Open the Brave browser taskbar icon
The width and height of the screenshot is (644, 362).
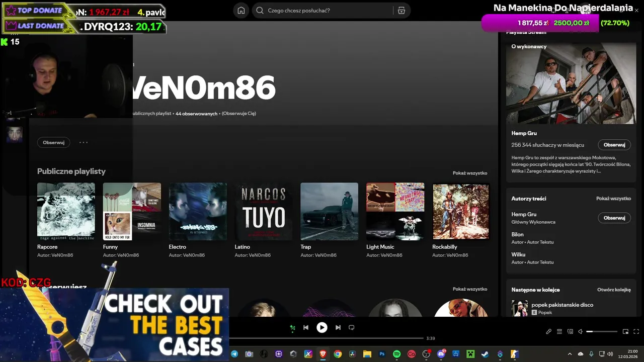pyautogui.click(x=323, y=354)
